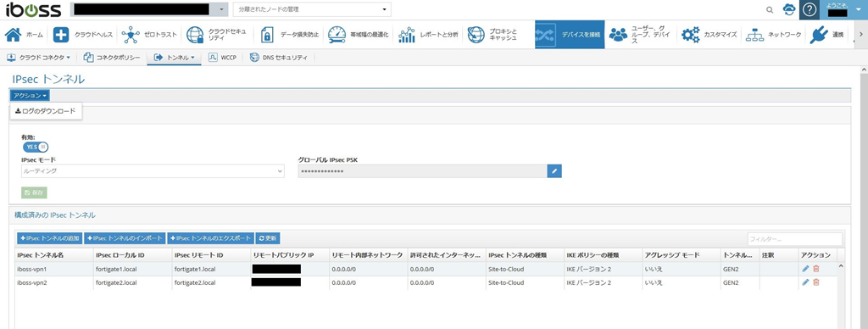Click the フィルター input field

[794, 239]
